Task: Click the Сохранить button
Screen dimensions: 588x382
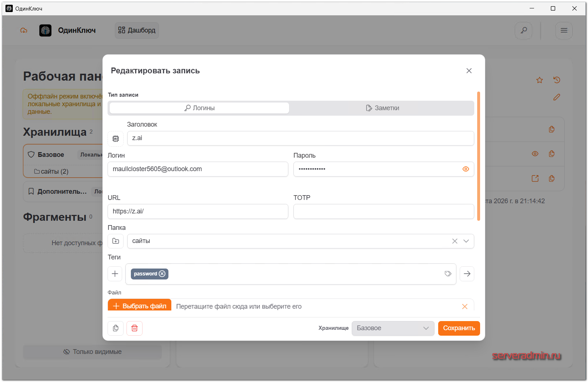Action: (459, 328)
